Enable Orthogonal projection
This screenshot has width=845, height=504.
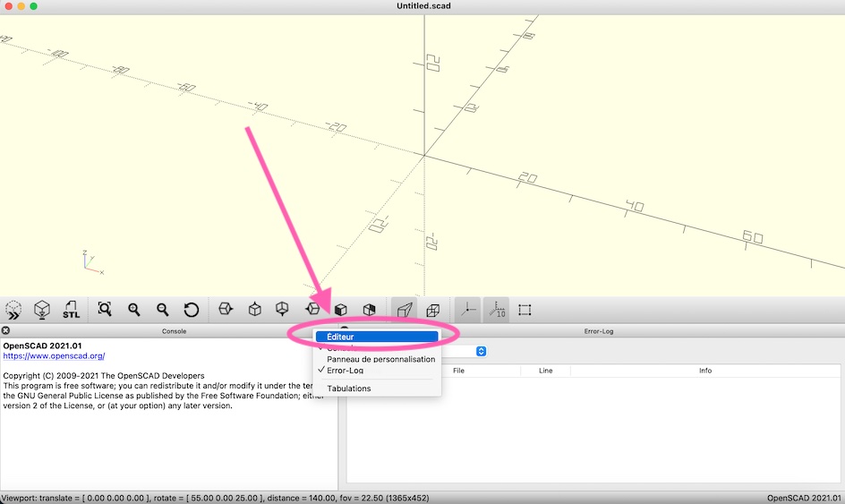point(432,310)
